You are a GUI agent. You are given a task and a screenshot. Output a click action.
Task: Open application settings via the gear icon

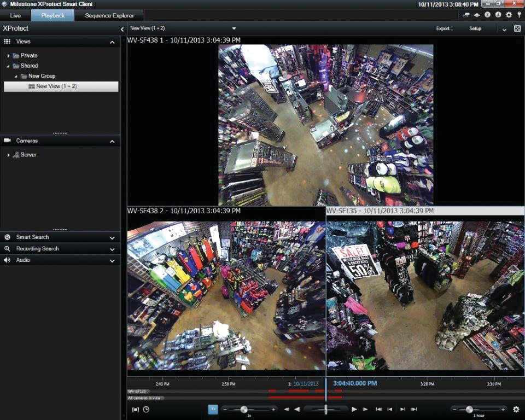(509, 15)
